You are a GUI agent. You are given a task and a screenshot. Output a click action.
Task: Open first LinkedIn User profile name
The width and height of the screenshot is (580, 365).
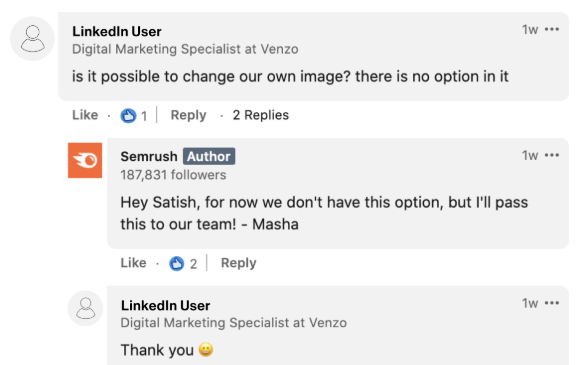[117, 31]
